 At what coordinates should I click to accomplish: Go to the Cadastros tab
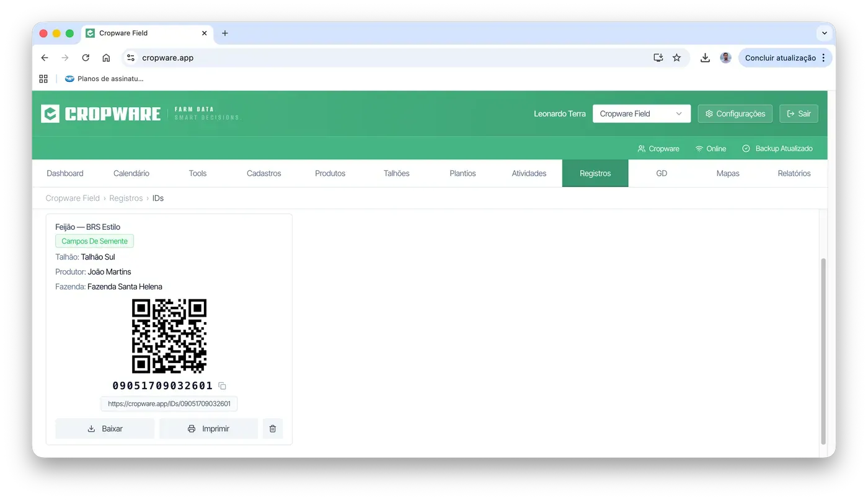[x=264, y=173]
